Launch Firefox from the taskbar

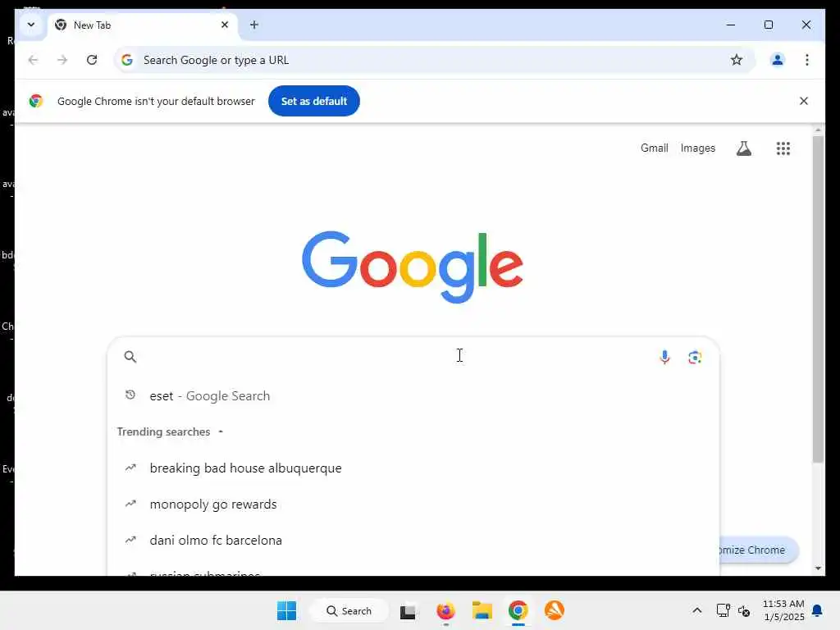(x=445, y=610)
